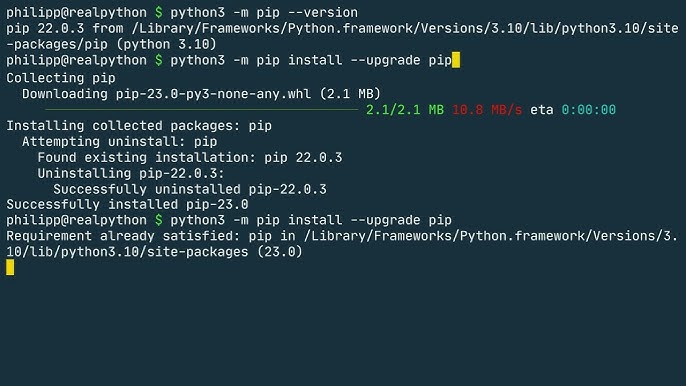Click the green download progress bar
Viewport: 686px width, 386px height.
[x=202, y=109]
